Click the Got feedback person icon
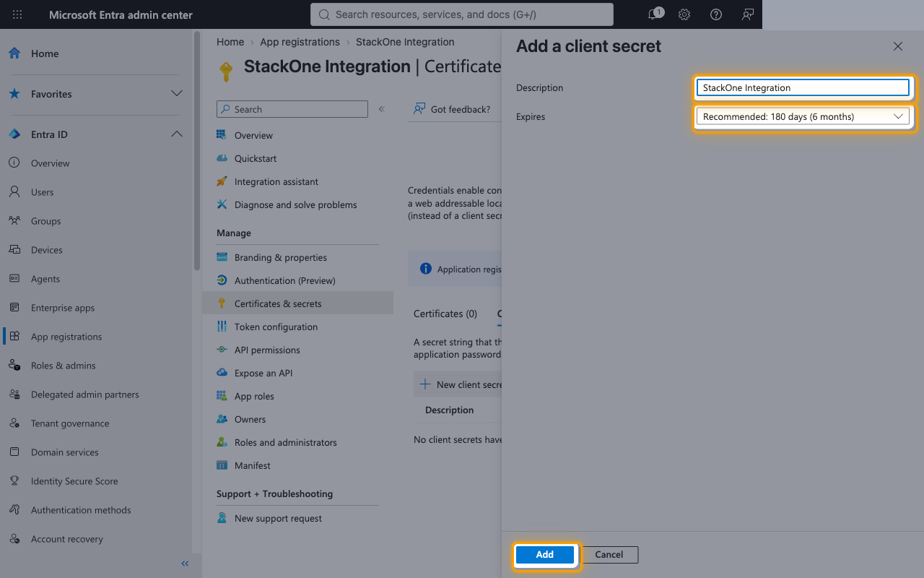Screen dimensions: 924x578 click(x=419, y=109)
